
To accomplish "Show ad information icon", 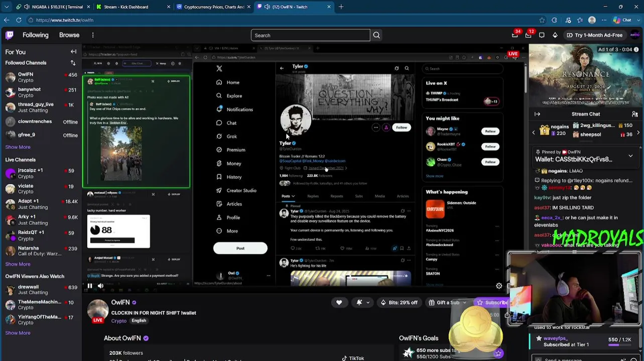I will click(637, 50).
